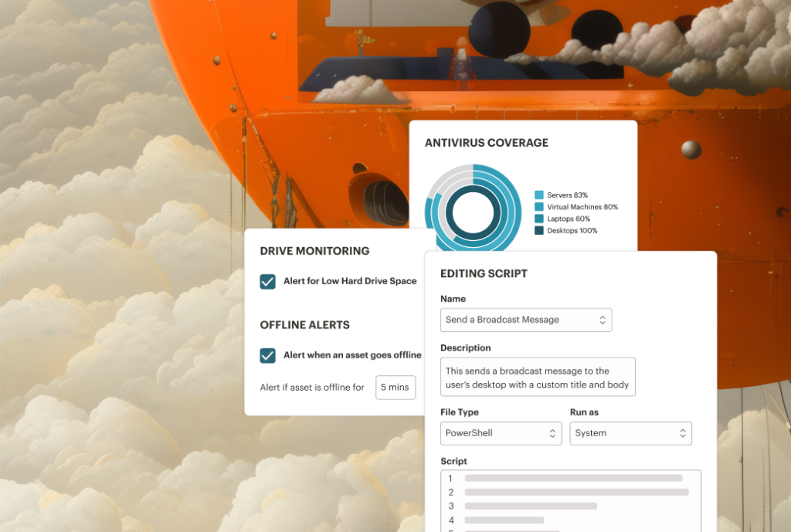Open the Send a Broadcast Message name dropdown

tap(526, 320)
